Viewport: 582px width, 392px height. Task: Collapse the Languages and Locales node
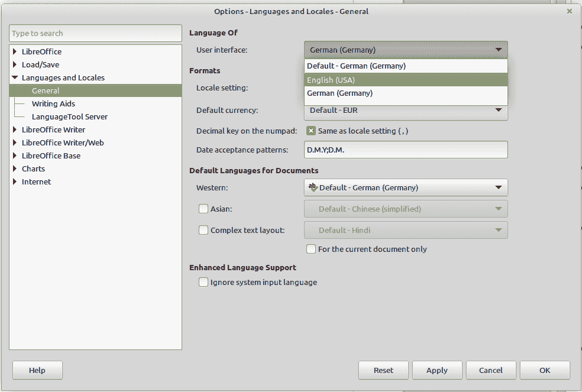point(15,77)
